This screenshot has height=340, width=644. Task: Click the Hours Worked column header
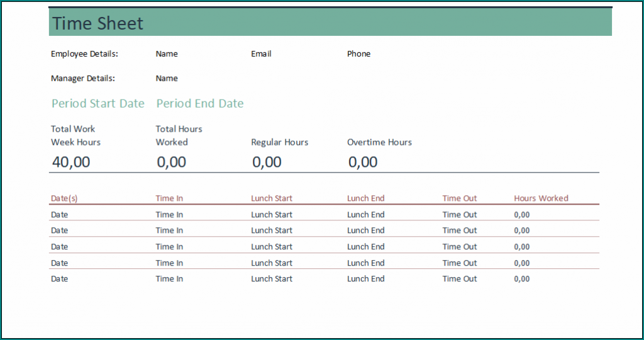[541, 198]
